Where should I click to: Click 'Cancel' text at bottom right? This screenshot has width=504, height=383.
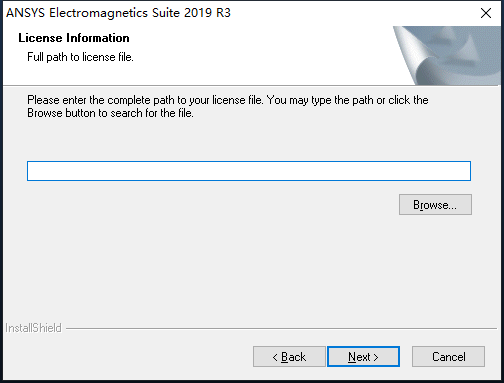coord(449,357)
